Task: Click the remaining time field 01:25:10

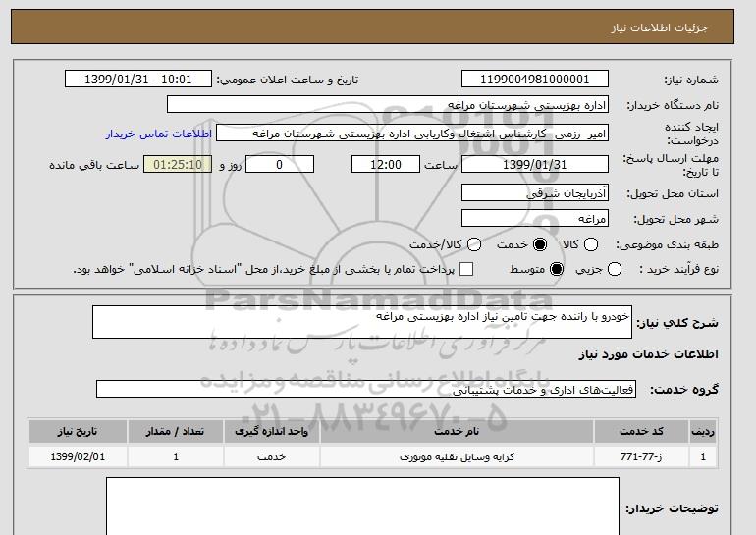Action: (x=178, y=164)
